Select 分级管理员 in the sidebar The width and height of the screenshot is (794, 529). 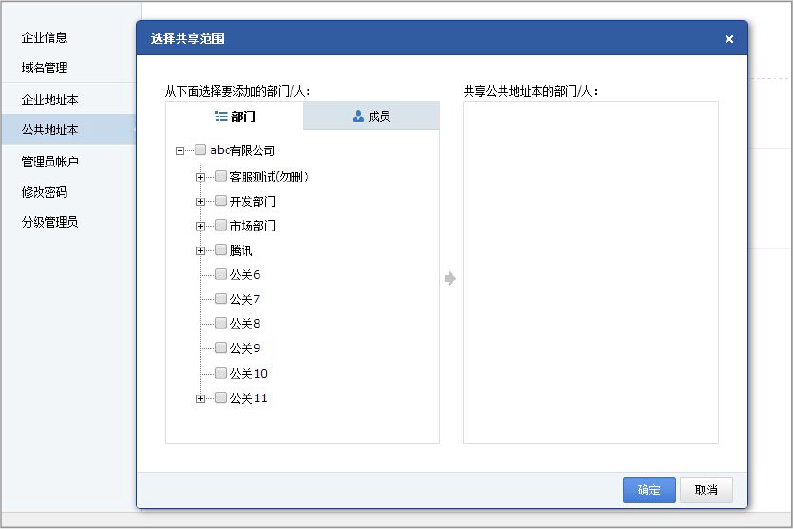(50, 222)
